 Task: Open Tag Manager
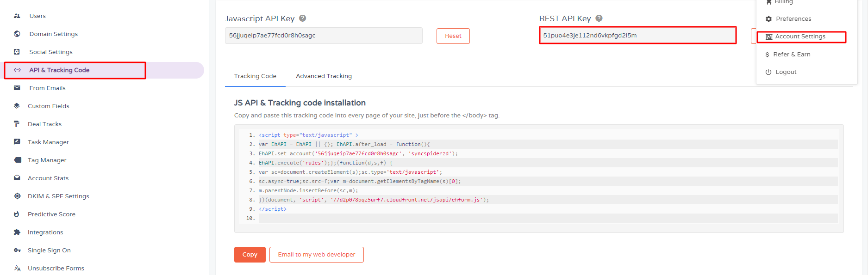47,160
